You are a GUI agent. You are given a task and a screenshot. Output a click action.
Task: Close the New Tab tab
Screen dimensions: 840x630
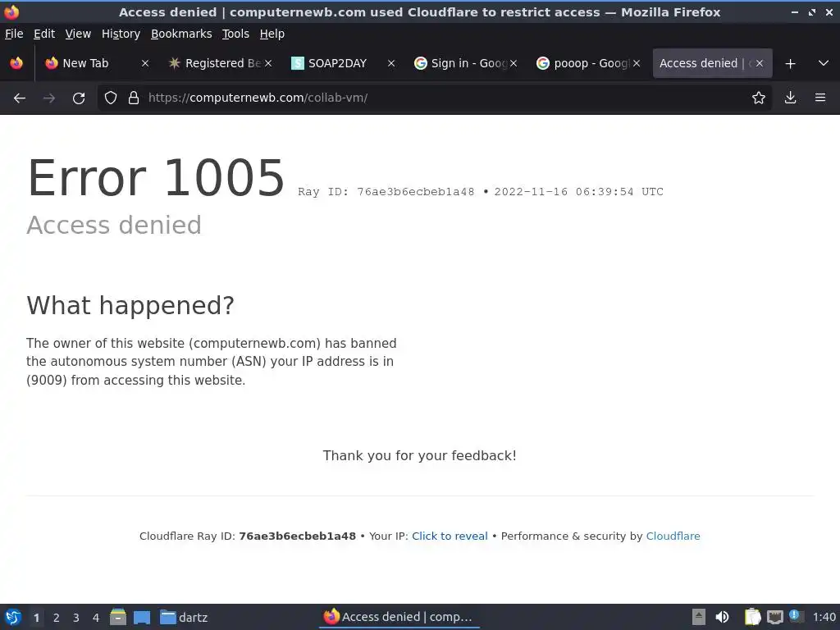click(x=145, y=63)
